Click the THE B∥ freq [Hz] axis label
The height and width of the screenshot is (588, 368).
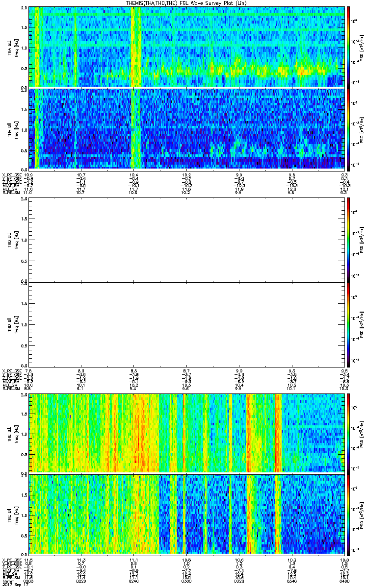tap(16, 514)
